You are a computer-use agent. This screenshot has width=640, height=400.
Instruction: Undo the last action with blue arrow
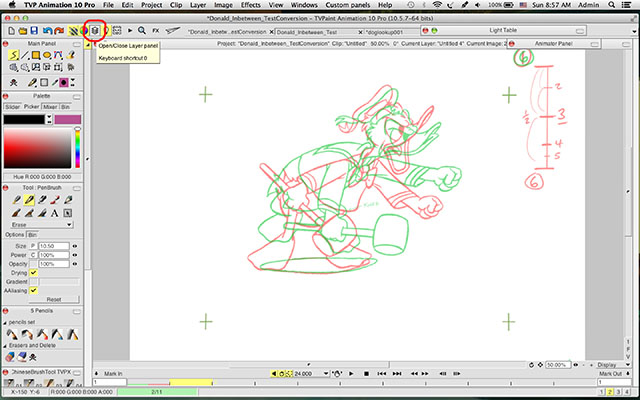pyautogui.click(x=47, y=31)
